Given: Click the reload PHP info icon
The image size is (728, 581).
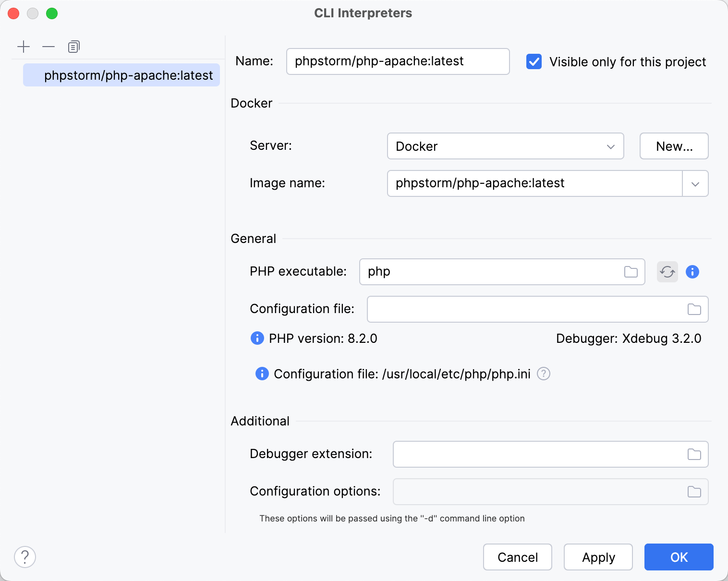Looking at the screenshot, I should (x=667, y=272).
